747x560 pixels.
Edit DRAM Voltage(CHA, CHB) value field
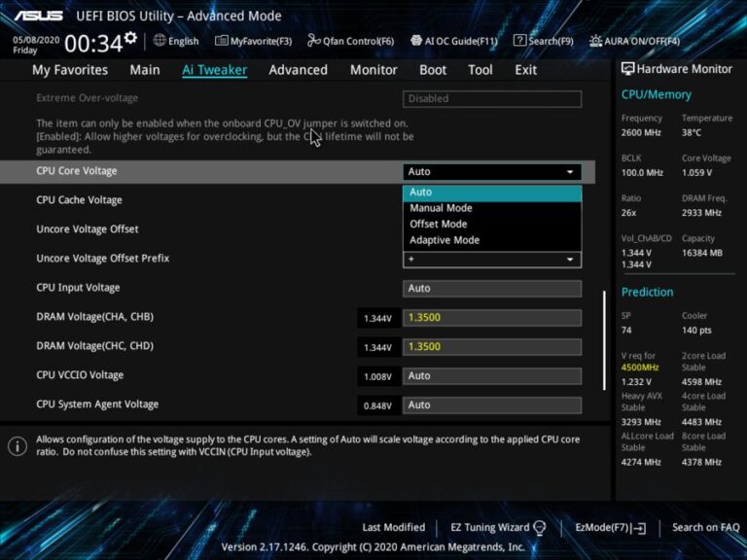pyautogui.click(x=492, y=318)
